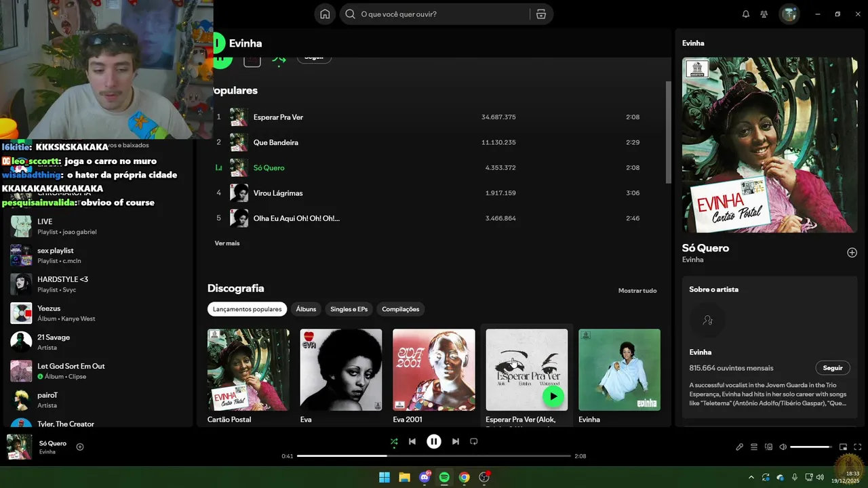Viewport: 868px width, 488px height.
Task: Open 21 Savage artist in library
Action: [98, 342]
